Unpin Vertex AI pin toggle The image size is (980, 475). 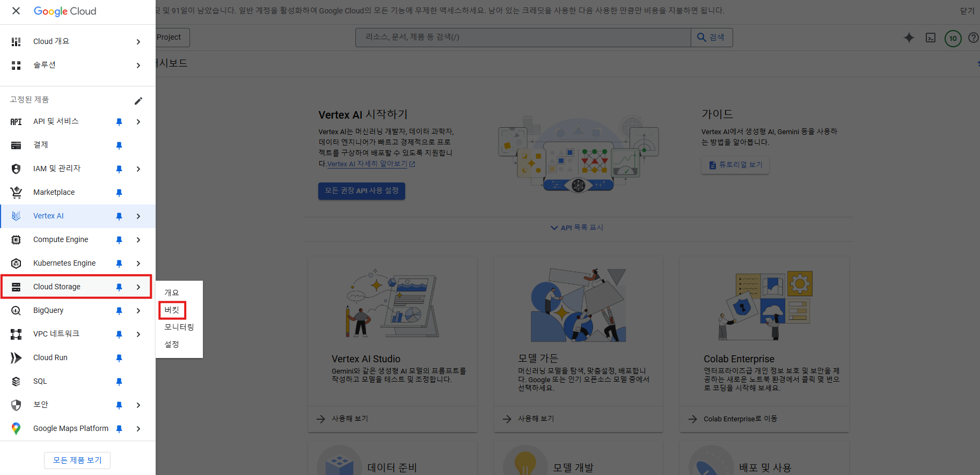pos(119,216)
